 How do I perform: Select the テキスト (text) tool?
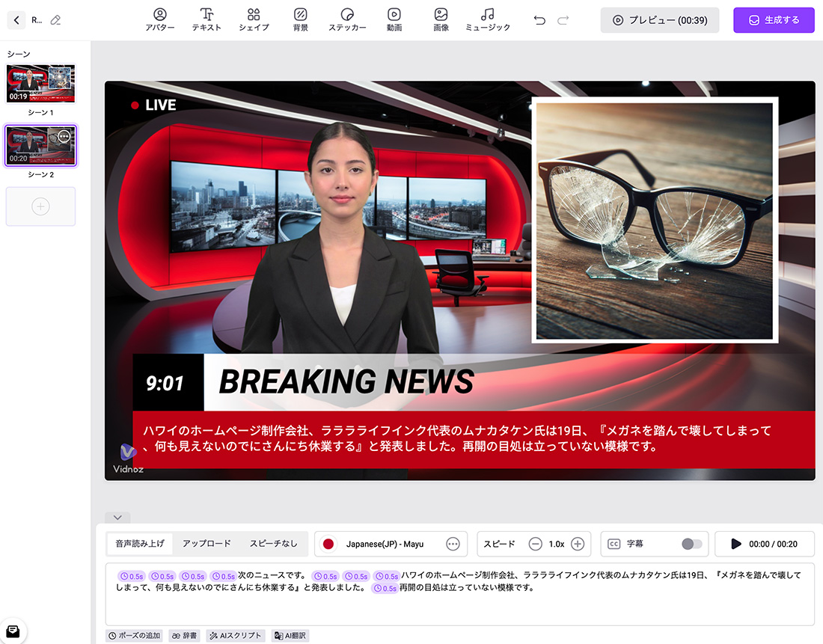coord(206,19)
